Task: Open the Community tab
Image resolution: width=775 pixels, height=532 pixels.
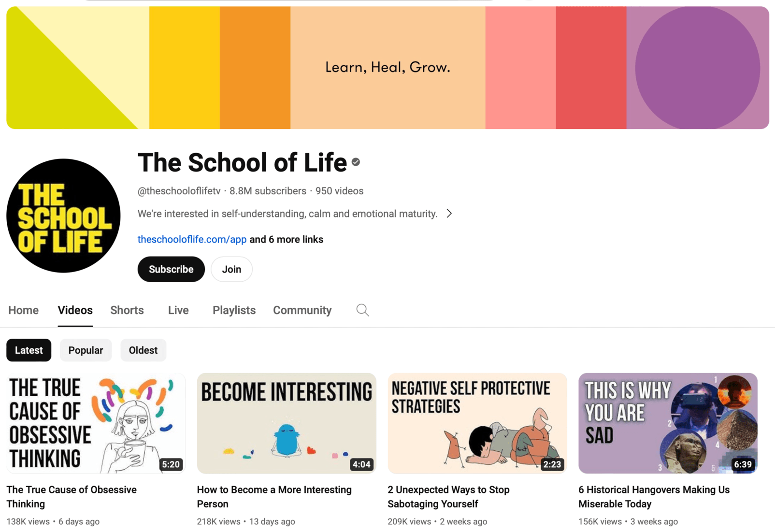Action: [301, 310]
